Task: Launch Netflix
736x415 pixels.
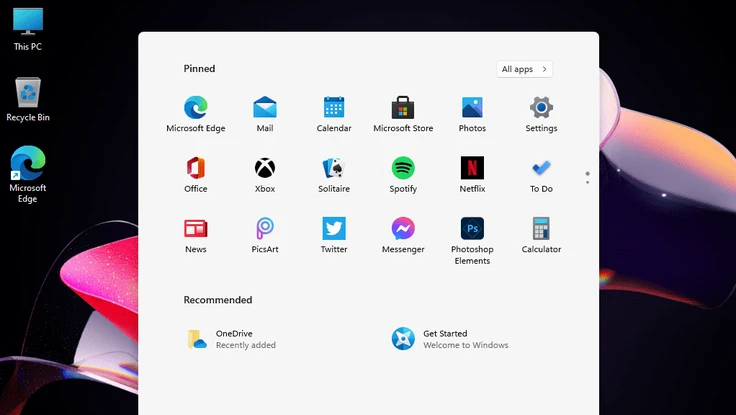Action: click(472, 175)
